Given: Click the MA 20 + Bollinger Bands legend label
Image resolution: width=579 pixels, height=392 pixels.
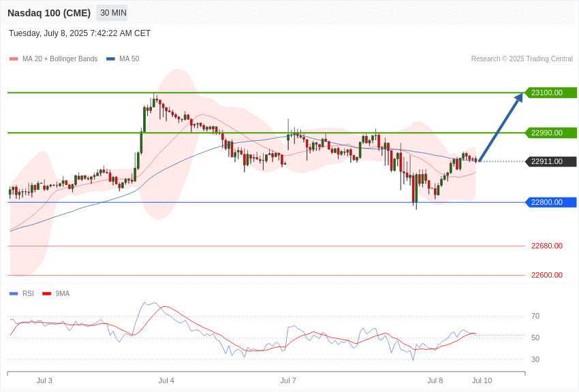Looking at the screenshot, I should [x=60, y=59].
